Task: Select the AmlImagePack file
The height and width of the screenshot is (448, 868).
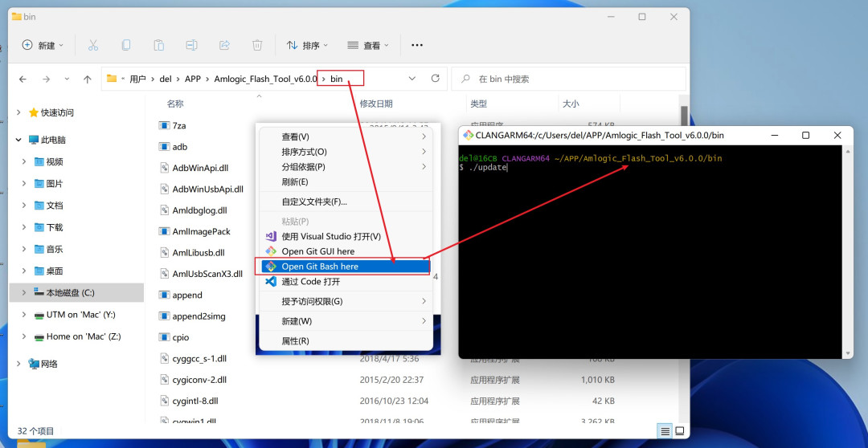Action: (194, 231)
